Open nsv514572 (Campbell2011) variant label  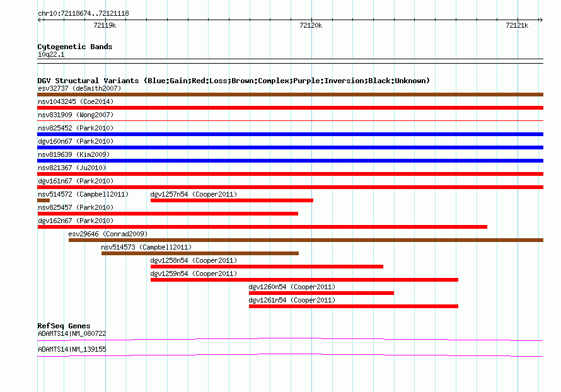click(x=83, y=194)
